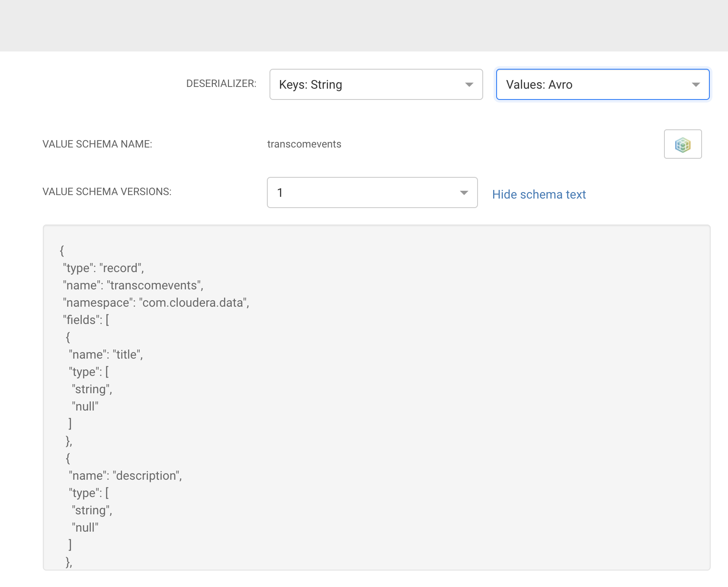Click the "fields": [ line in schema
This screenshot has width=728, height=587.
point(86,320)
